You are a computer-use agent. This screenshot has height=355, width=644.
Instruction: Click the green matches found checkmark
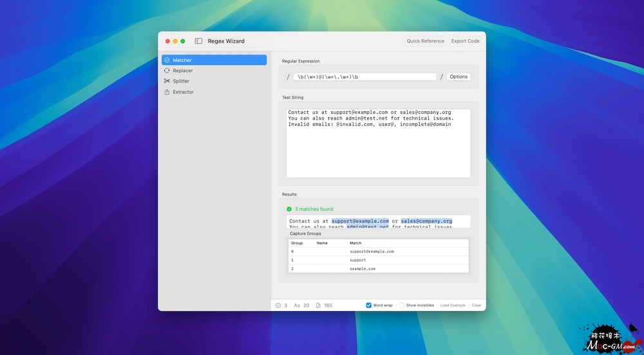(289, 209)
